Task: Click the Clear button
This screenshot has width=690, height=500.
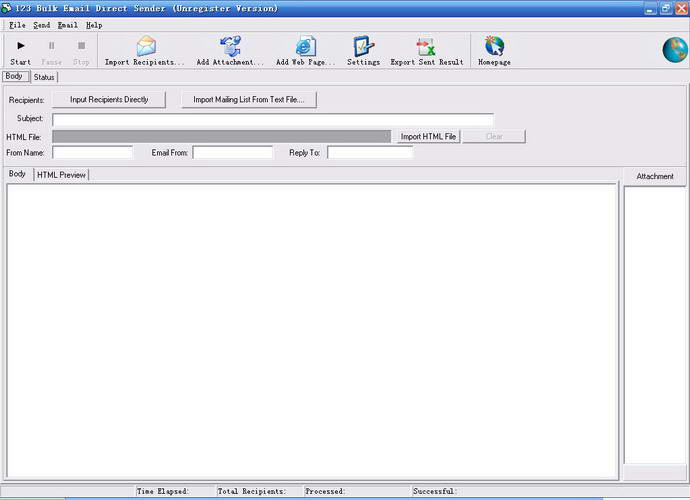Action: click(494, 136)
